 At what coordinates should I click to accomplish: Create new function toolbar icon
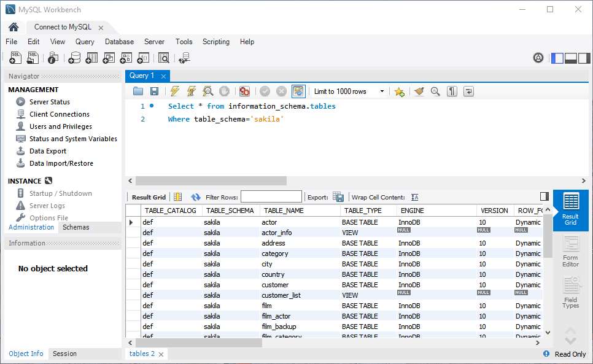tap(143, 58)
